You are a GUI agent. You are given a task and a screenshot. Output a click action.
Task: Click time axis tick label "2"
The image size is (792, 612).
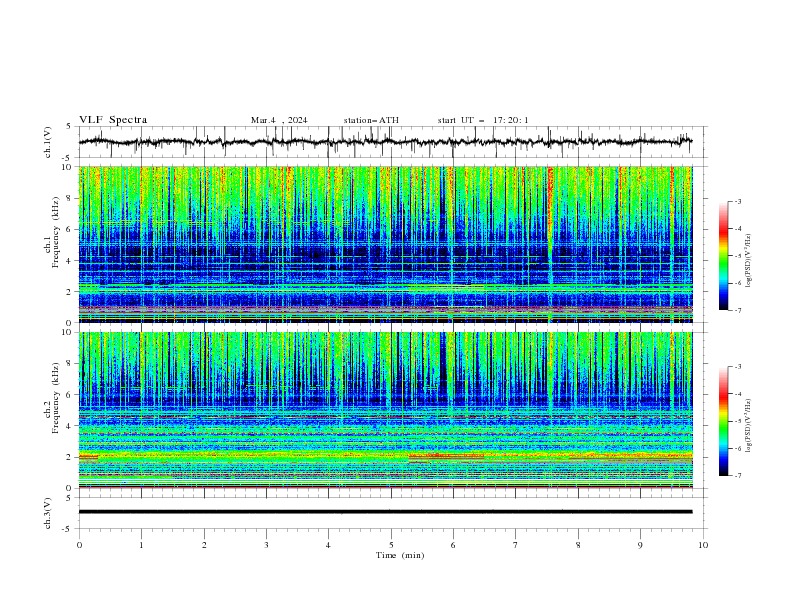tap(204, 545)
